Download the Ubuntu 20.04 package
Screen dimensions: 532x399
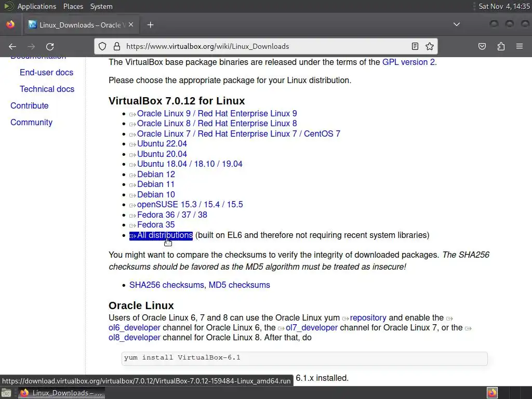(x=162, y=154)
